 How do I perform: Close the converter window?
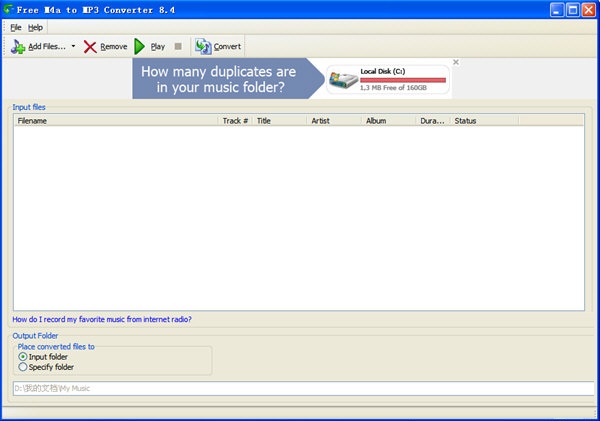tap(589, 10)
